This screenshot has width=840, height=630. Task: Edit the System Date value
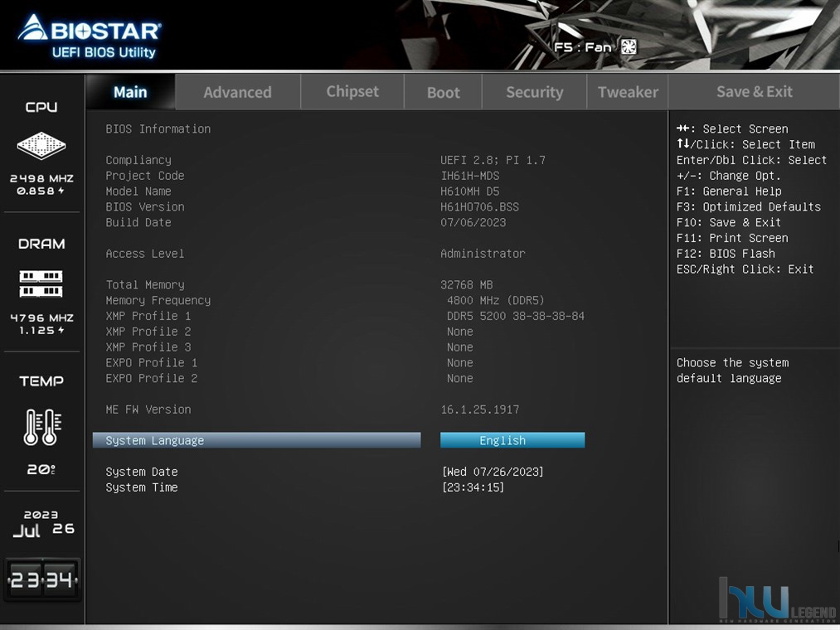click(x=493, y=472)
